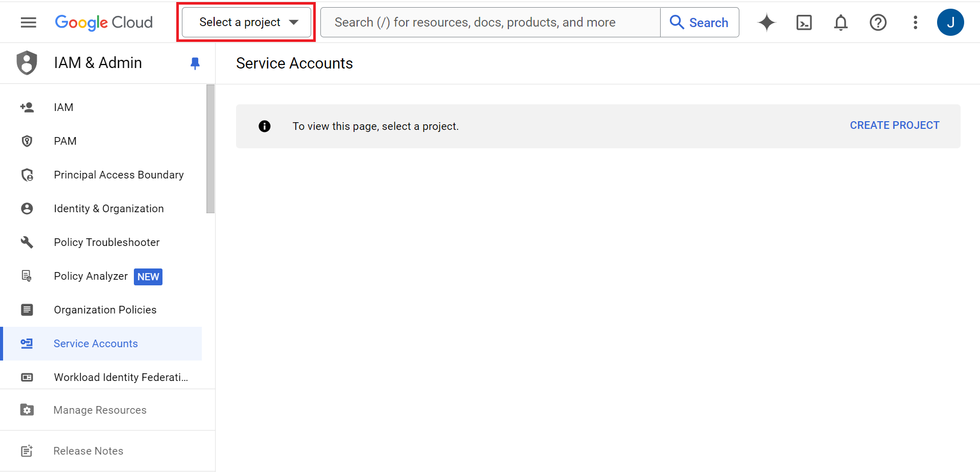
Task: Click the account avatar J
Action: 950,23
